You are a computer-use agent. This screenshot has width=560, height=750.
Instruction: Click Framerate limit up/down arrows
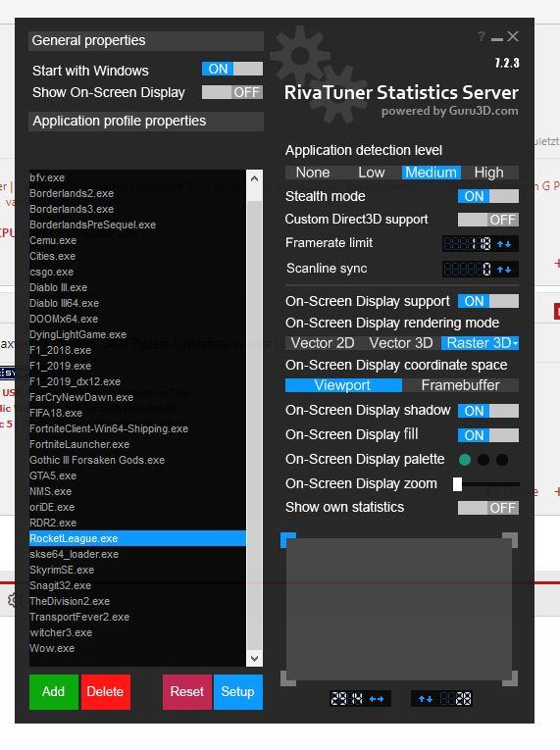504,244
